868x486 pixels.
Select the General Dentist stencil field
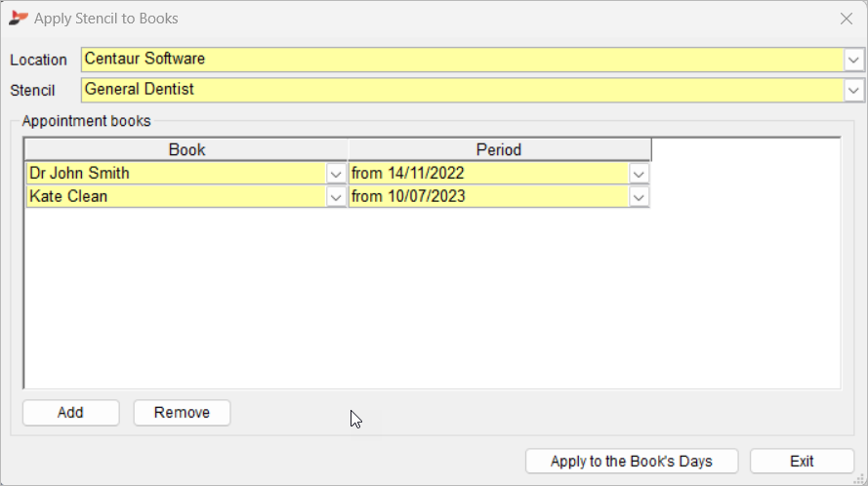463,90
